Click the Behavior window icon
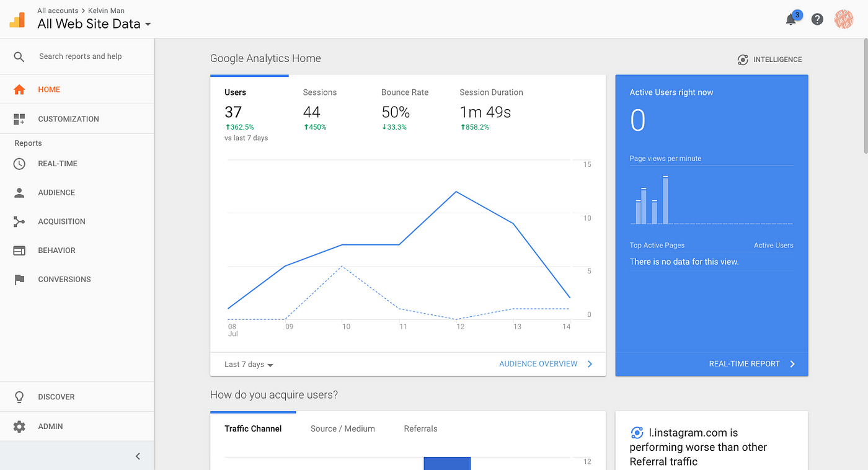This screenshot has height=470, width=868. click(x=19, y=251)
